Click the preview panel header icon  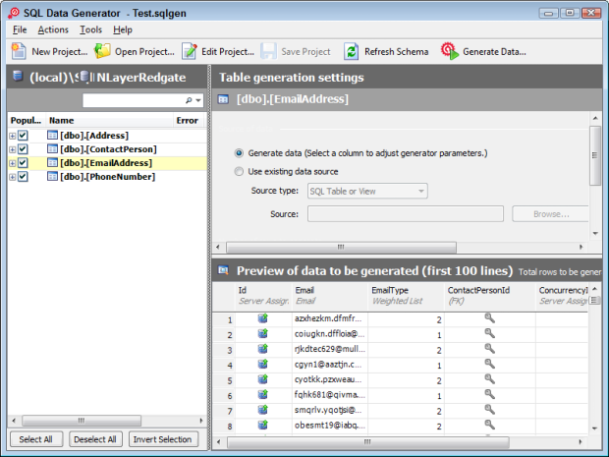click(223, 270)
